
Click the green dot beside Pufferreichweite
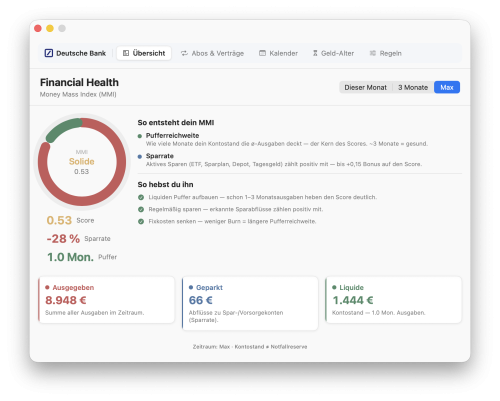coord(140,136)
